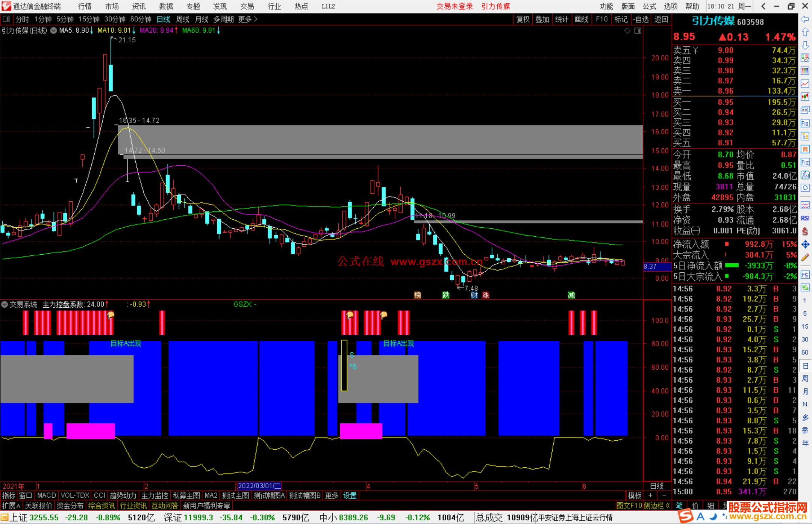Click the red S dollar icon in sidebar

pos(805,231)
